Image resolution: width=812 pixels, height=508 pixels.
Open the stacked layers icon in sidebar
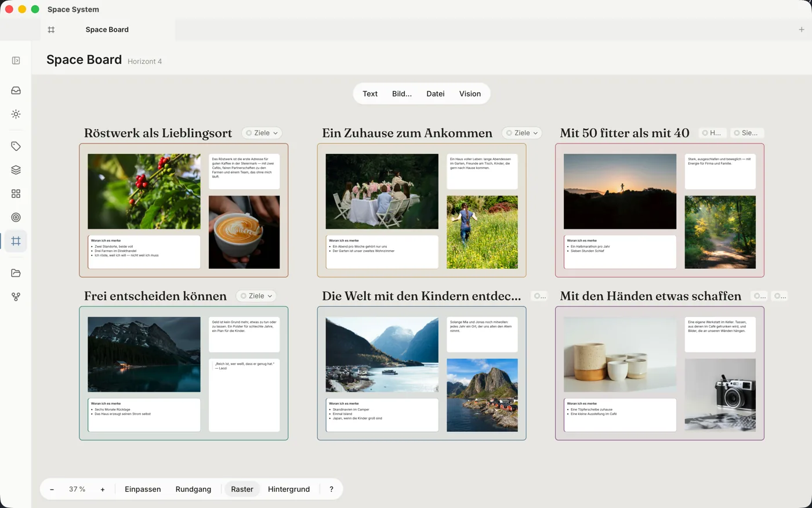16,170
